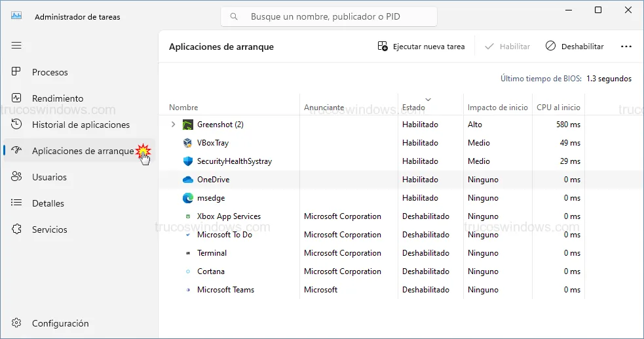Select the Usuarios sidebar entry
The image size is (644, 339).
(49, 177)
